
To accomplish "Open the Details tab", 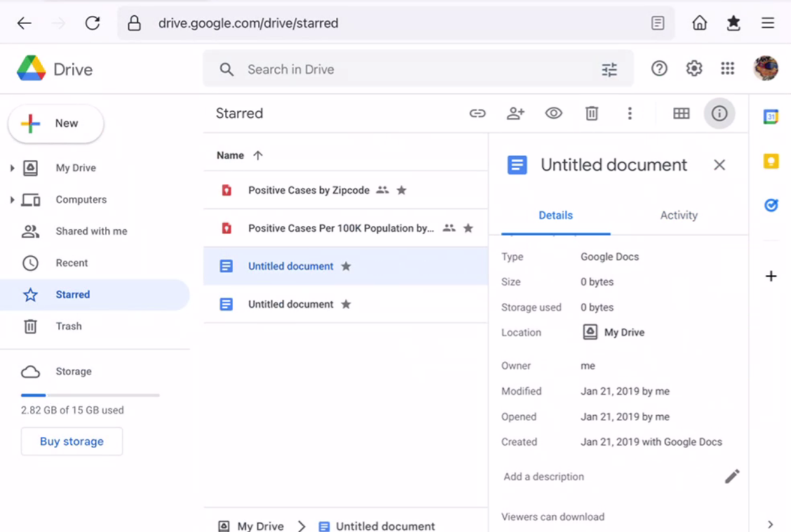I will click(x=555, y=215).
